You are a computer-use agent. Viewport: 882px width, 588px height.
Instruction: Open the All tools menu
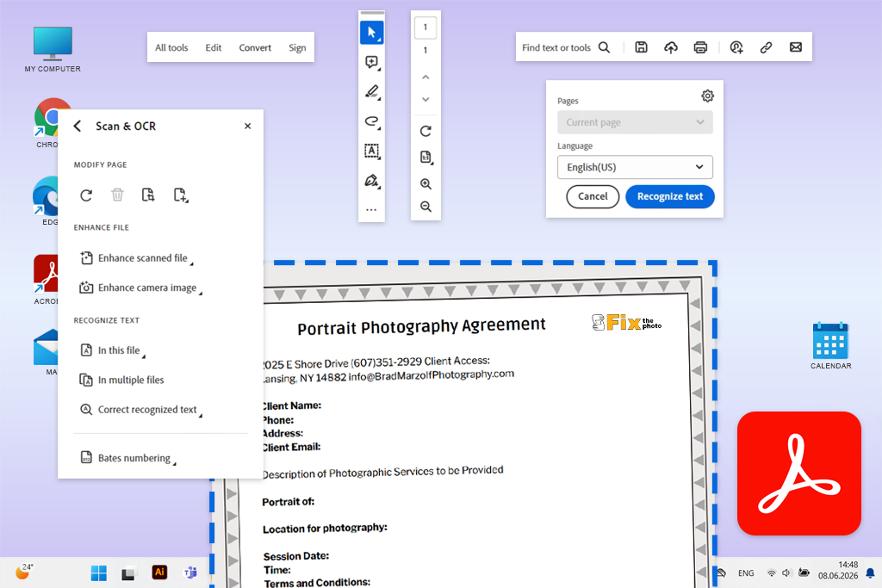click(x=171, y=48)
